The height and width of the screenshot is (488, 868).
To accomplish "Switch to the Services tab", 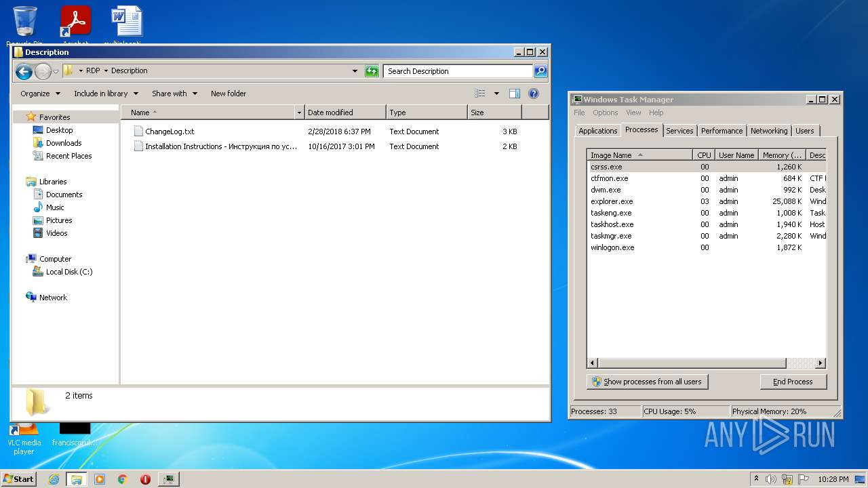I will point(679,131).
